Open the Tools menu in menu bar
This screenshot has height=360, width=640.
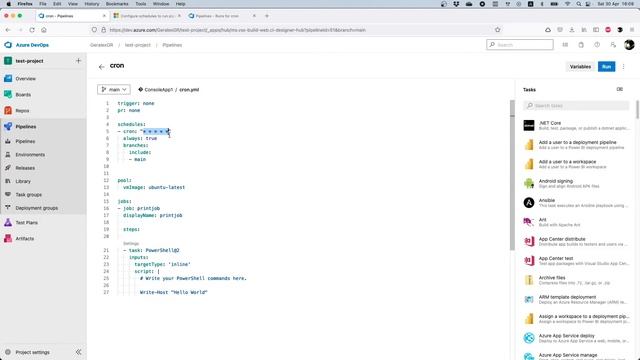(x=141, y=4)
